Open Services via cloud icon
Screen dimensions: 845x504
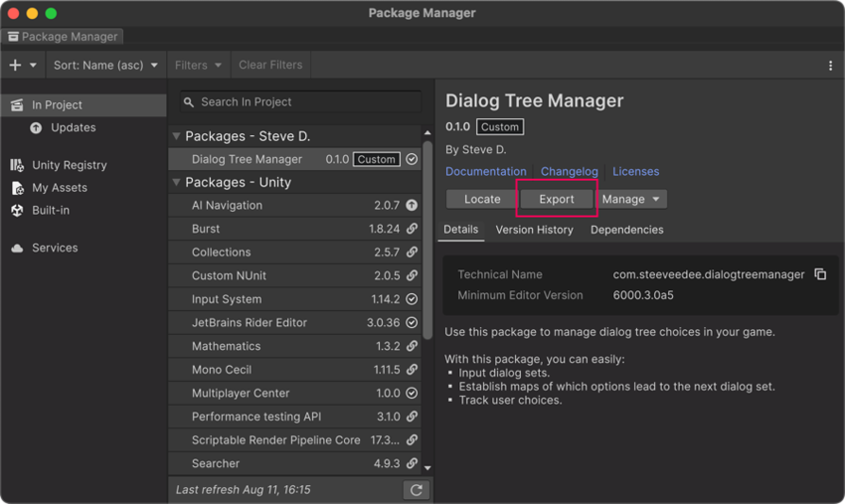pyautogui.click(x=17, y=249)
